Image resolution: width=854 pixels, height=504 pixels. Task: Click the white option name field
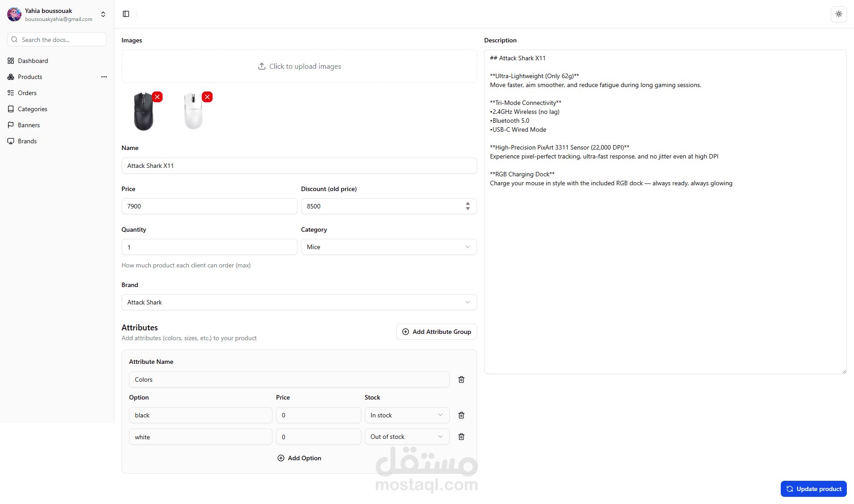click(201, 437)
